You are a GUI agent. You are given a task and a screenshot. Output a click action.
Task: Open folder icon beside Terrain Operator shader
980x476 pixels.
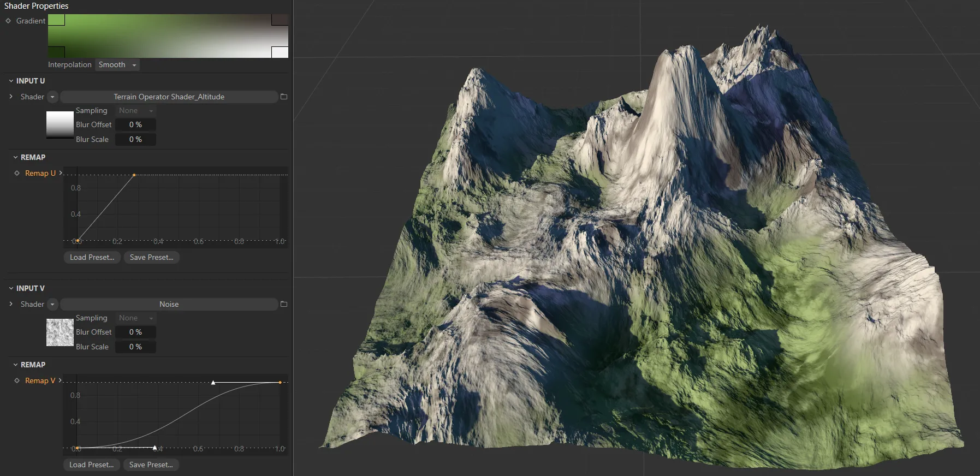pos(284,97)
